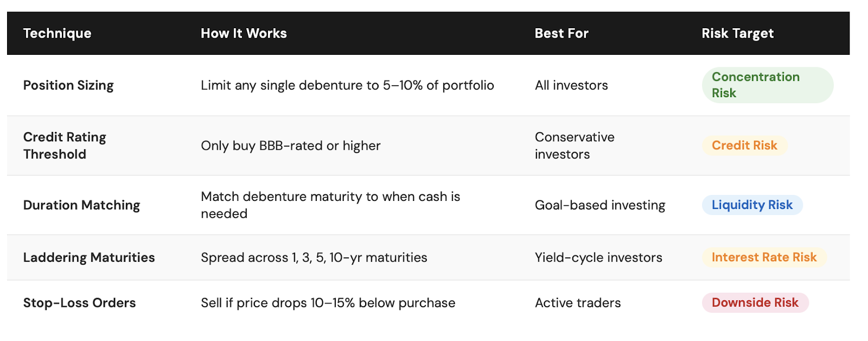Select the 'Goal-based investing' cell
Image resolution: width=868 pixels, height=341 pixels.
[x=600, y=205]
